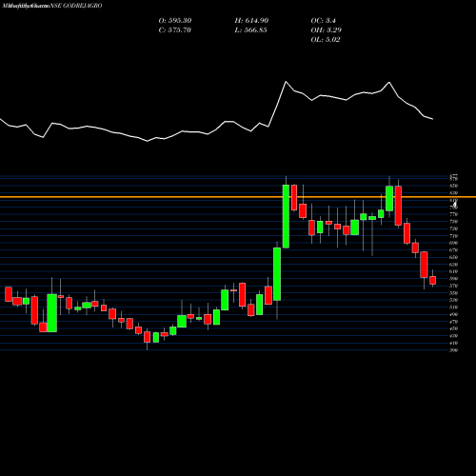The width and height of the screenshot is (476, 476).
Task: Click the 610 price axis label
Action: [x=453, y=271]
